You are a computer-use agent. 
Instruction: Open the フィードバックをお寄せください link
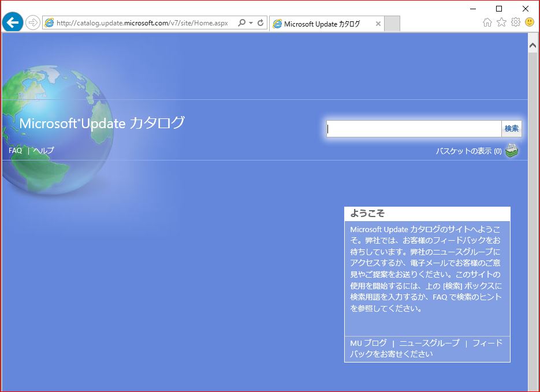(426, 348)
